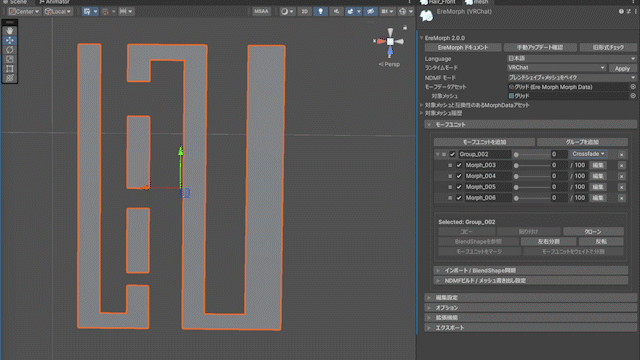Click the scene gizmo center cube
Image resolution: width=640 pixels, height=360 pixels.
tap(390, 41)
